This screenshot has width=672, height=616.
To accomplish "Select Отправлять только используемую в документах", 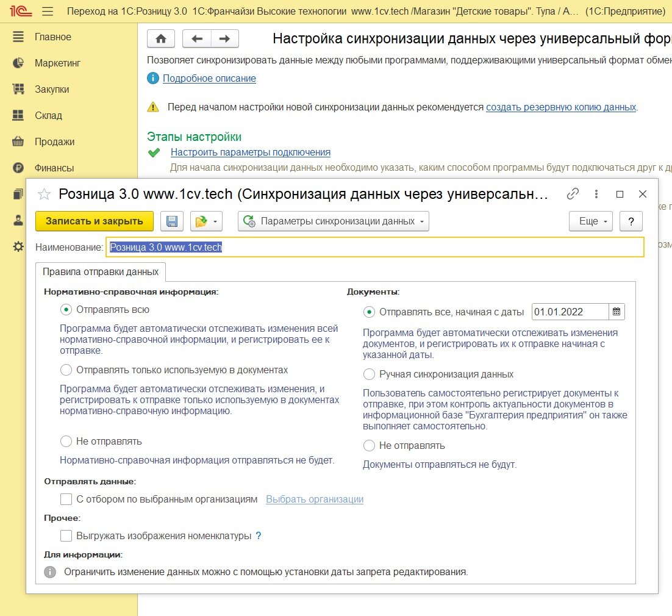I will 66,370.
